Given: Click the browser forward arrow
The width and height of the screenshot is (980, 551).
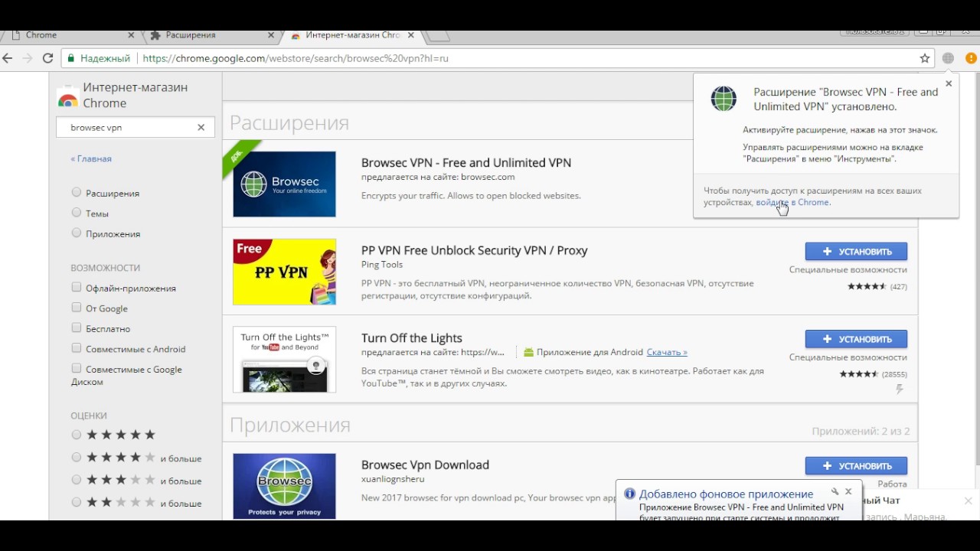Looking at the screenshot, I should (28, 58).
